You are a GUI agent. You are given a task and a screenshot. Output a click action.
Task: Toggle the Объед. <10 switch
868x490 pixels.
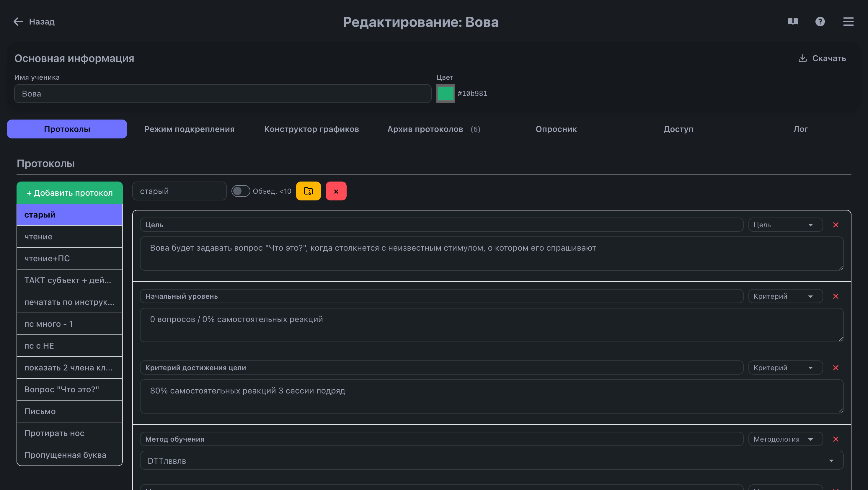pos(241,191)
